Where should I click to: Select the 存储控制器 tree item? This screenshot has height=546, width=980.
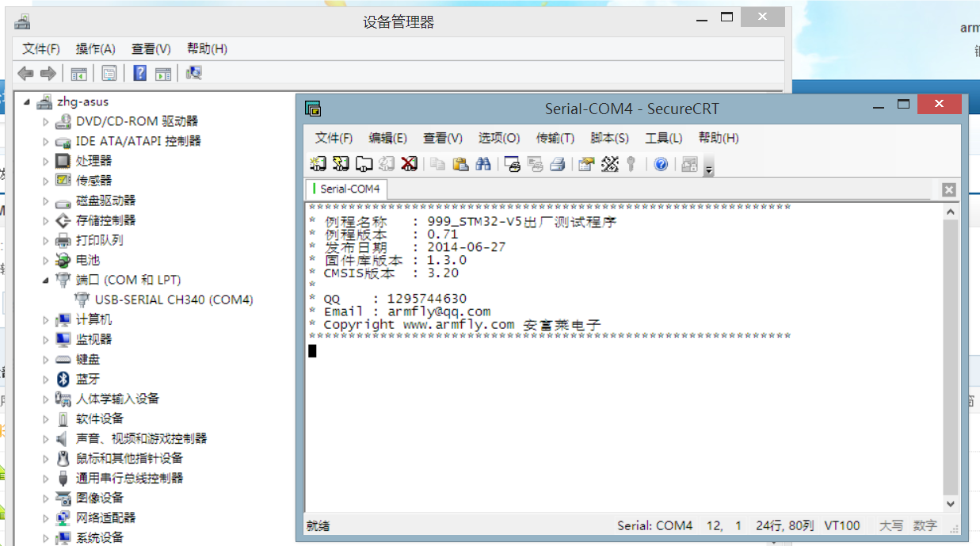95,220
